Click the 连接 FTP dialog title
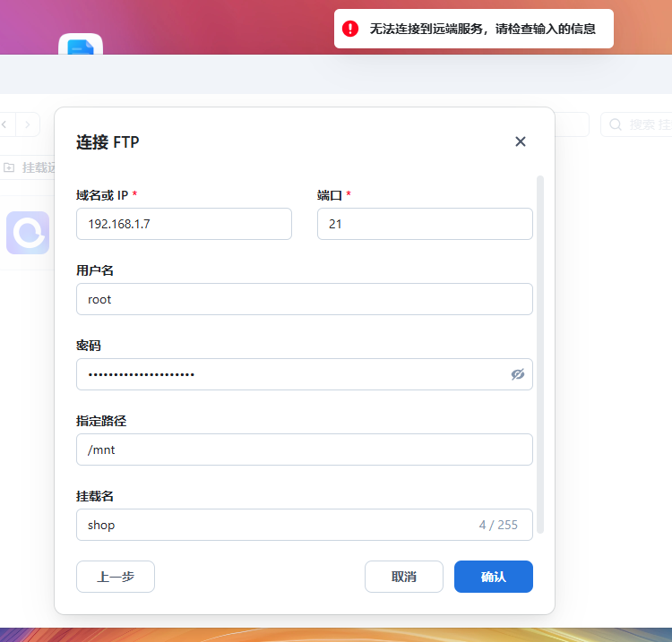Screen dimensions: 672x642 [108, 141]
